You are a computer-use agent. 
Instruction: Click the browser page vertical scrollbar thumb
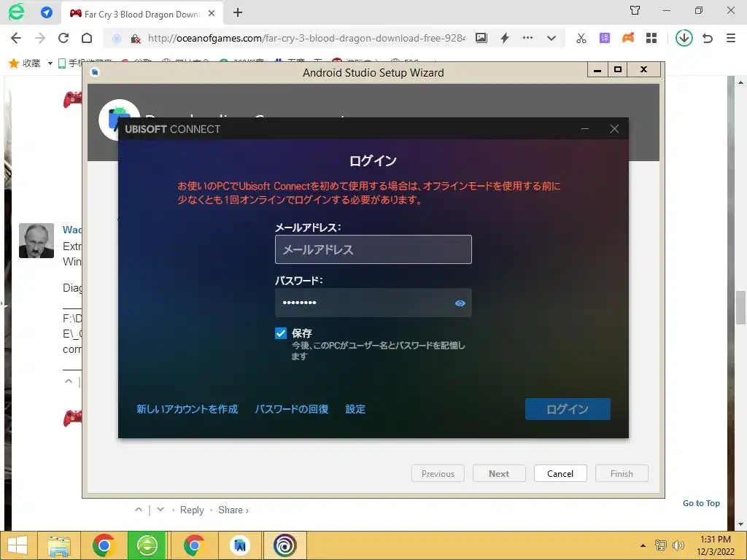[x=740, y=307]
